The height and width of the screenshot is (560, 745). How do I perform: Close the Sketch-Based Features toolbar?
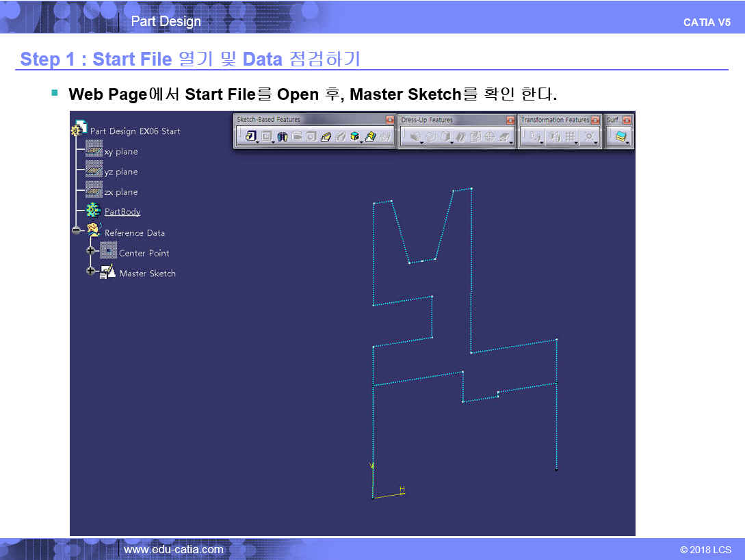pyautogui.click(x=390, y=120)
